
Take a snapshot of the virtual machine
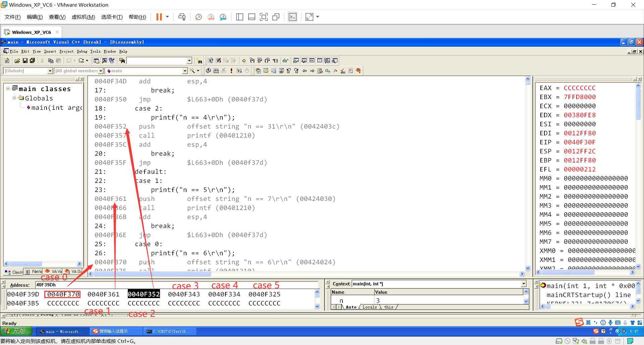199,17
